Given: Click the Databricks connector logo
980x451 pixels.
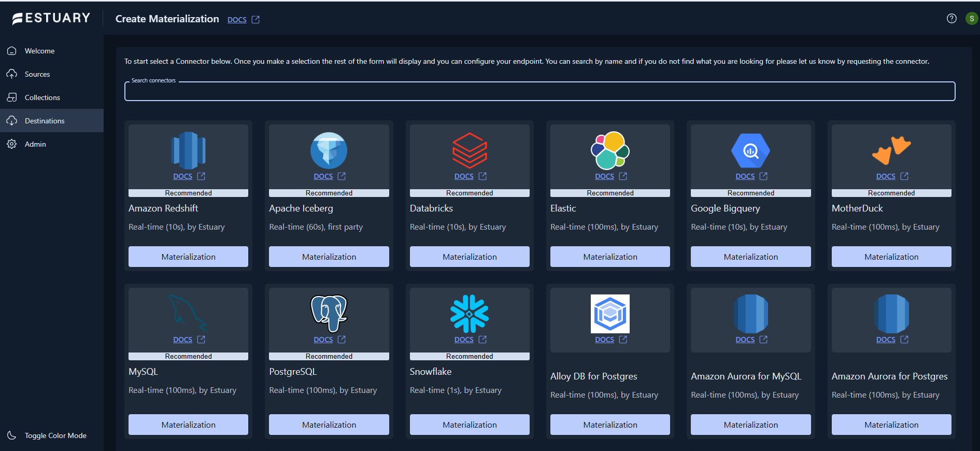Looking at the screenshot, I should pos(470,150).
